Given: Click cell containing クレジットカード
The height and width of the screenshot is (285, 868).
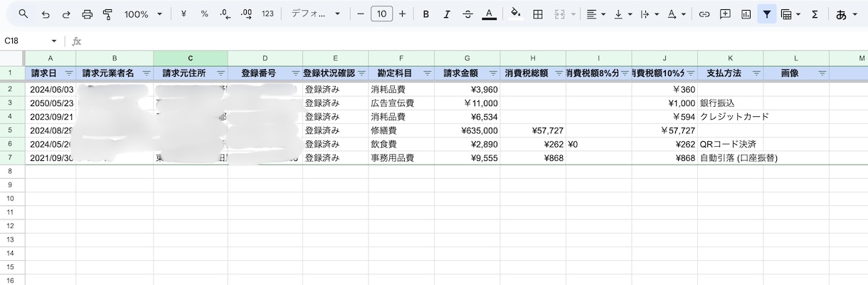Looking at the screenshot, I should 731,117.
